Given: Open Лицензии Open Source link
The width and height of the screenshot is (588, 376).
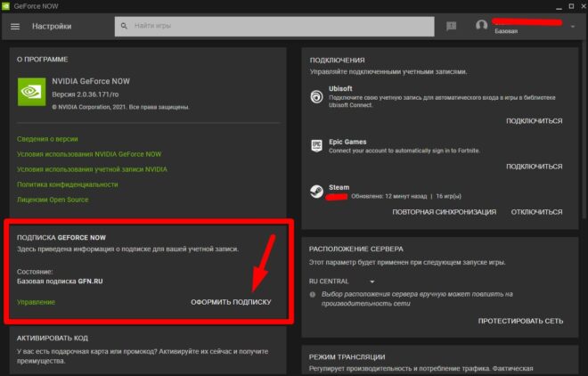Looking at the screenshot, I should point(53,200).
